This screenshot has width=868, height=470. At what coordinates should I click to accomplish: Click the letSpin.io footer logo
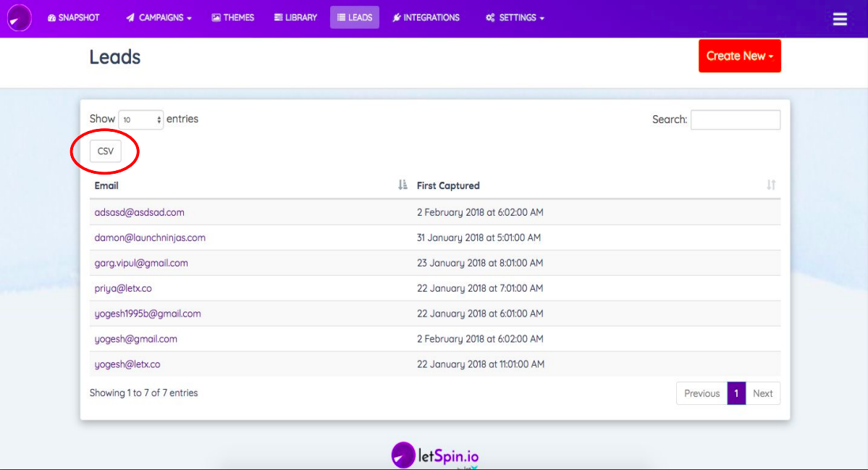click(x=434, y=455)
